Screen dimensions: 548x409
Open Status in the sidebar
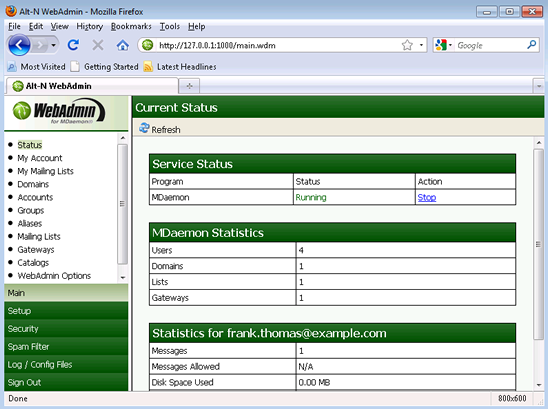click(x=30, y=145)
